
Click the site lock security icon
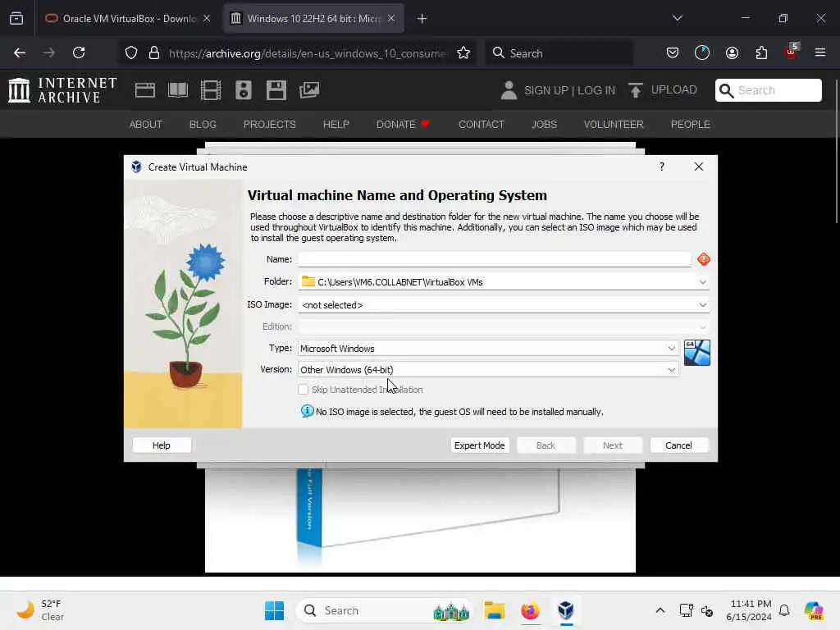click(154, 53)
